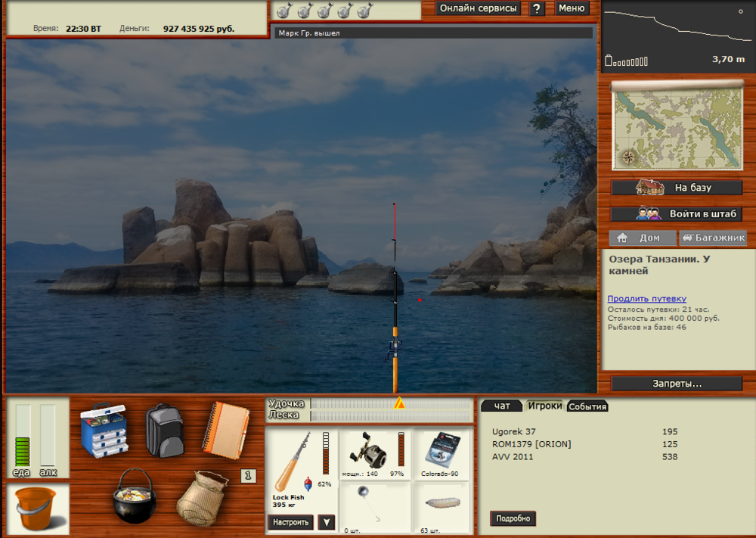Click the lake map thumbnail
Screen dimensions: 756x538
(676, 126)
